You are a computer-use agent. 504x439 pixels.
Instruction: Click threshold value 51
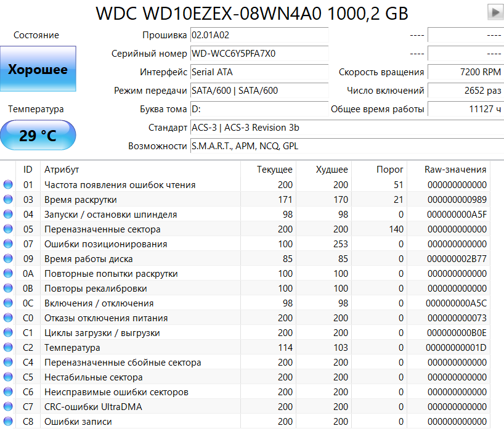pyautogui.click(x=398, y=184)
